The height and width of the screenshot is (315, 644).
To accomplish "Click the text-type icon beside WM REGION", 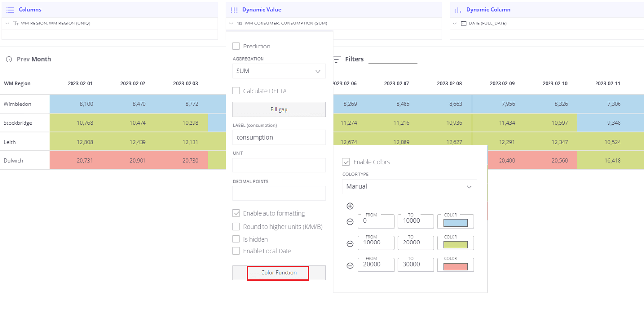I will point(17,23).
